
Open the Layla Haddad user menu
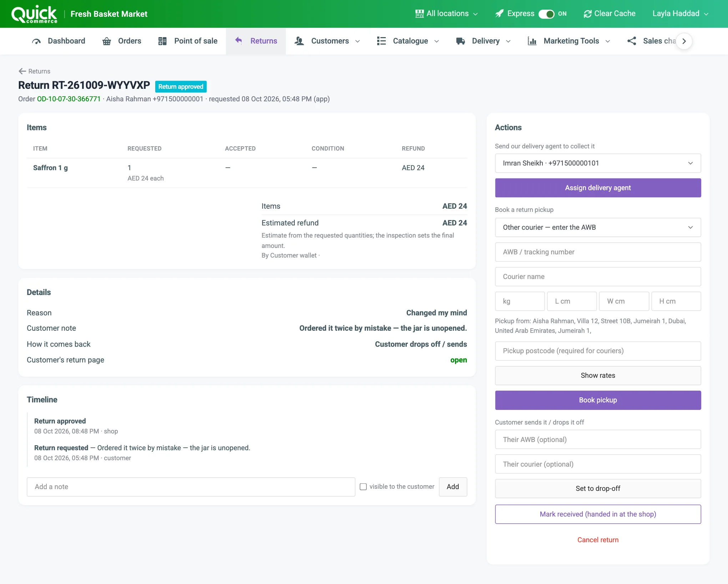680,14
